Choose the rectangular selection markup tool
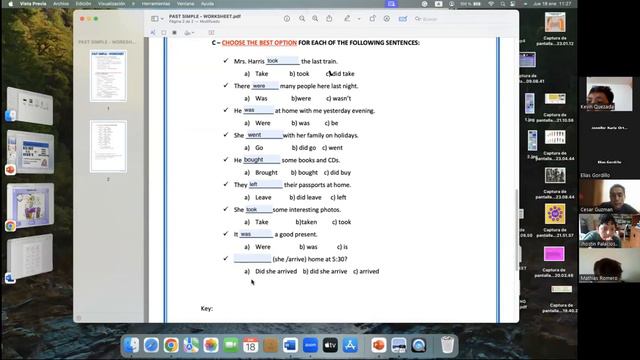This screenshot has height=360, width=640. (x=164, y=33)
